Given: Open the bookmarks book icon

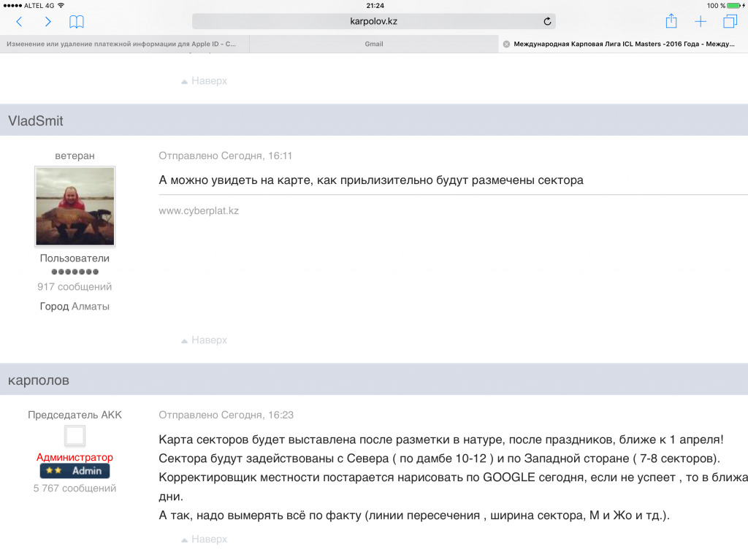Looking at the screenshot, I should 77,22.
